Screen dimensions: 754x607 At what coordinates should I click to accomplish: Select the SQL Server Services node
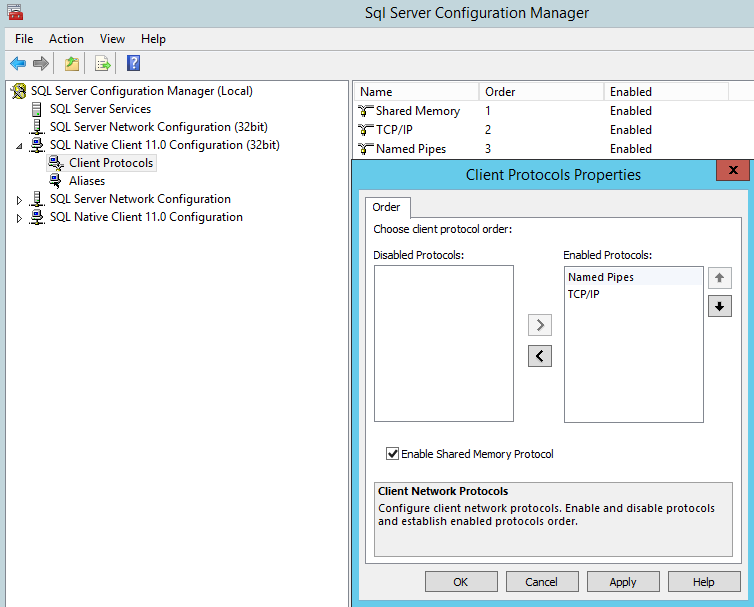click(x=100, y=109)
